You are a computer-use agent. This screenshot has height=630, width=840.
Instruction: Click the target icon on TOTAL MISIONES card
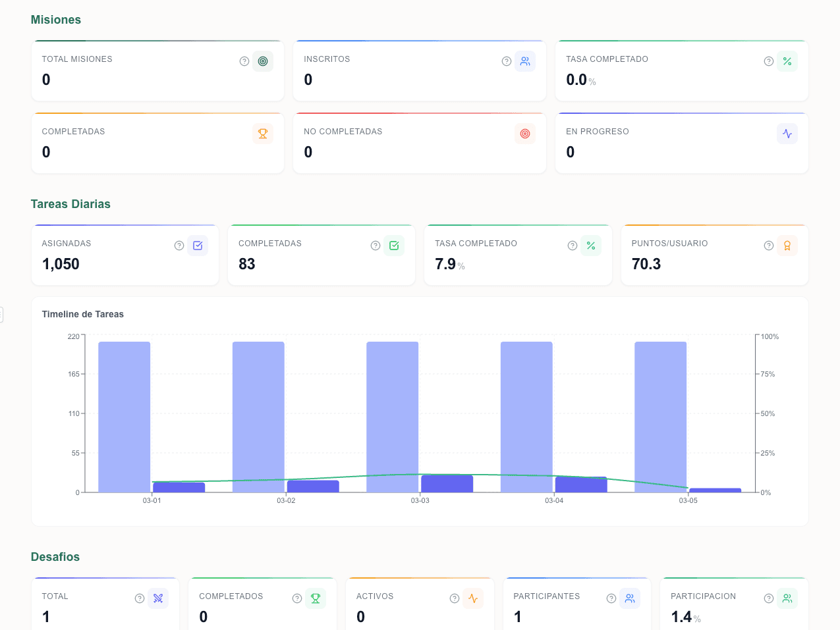click(263, 61)
